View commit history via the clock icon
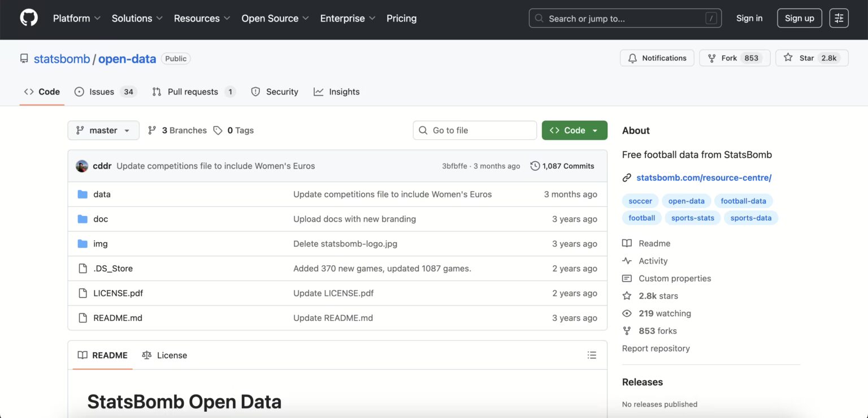The image size is (868, 418). click(535, 166)
